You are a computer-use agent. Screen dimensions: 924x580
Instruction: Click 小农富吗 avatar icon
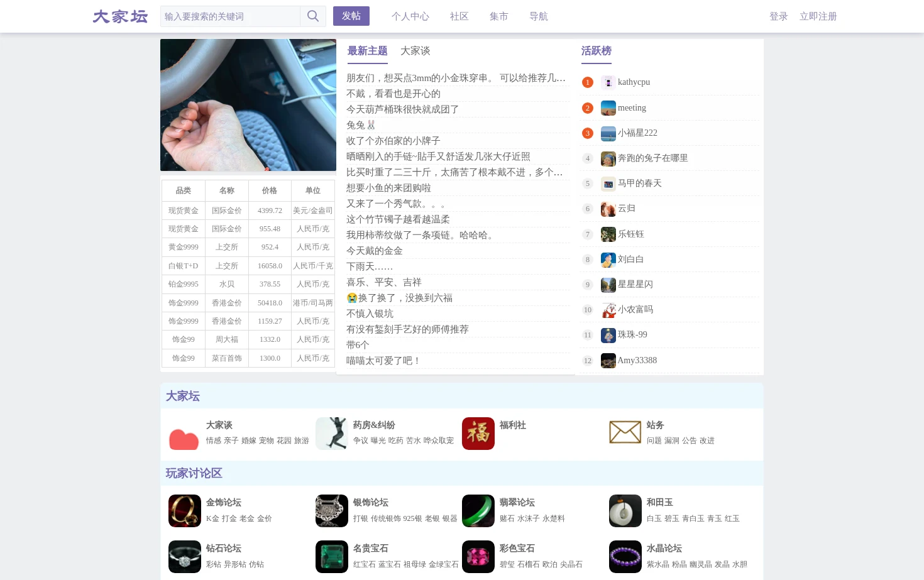pos(608,310)
